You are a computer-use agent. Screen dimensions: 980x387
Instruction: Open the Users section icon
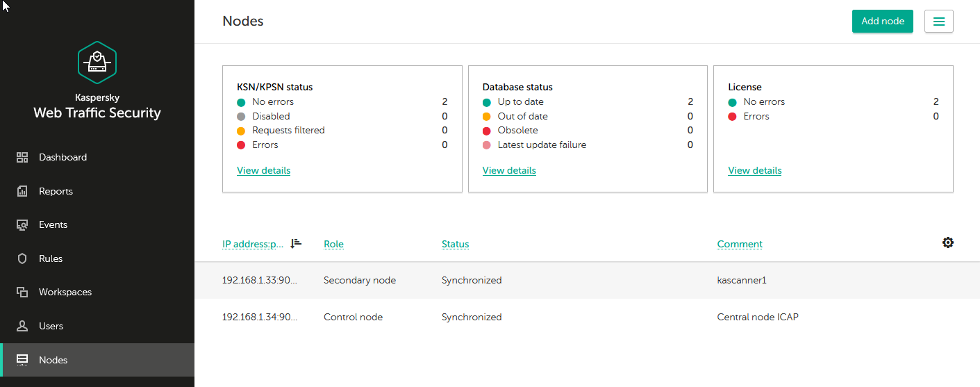point(22,326)
